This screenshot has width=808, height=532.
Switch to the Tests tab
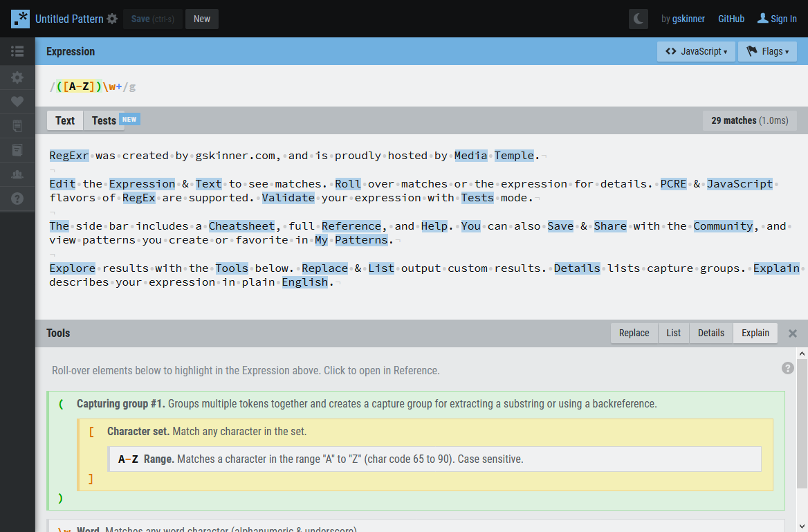click(104, 120)
